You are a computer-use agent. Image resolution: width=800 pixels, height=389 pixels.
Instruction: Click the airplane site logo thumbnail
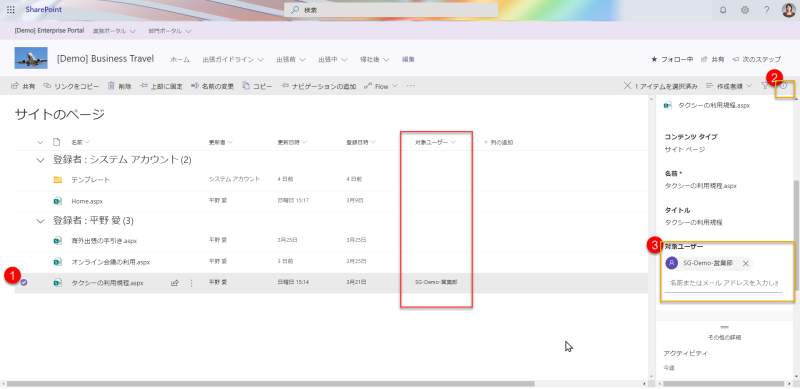click(x=31, y=58)
